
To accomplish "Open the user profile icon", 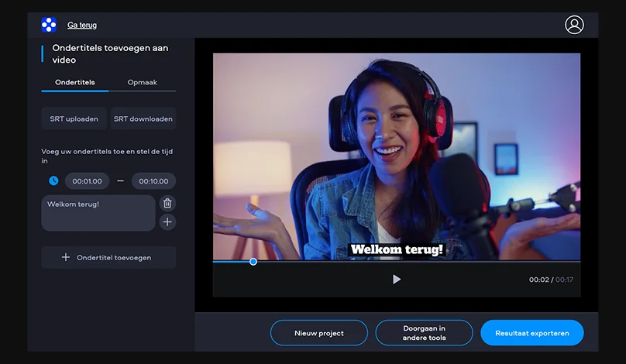I will tap(574, 25).
